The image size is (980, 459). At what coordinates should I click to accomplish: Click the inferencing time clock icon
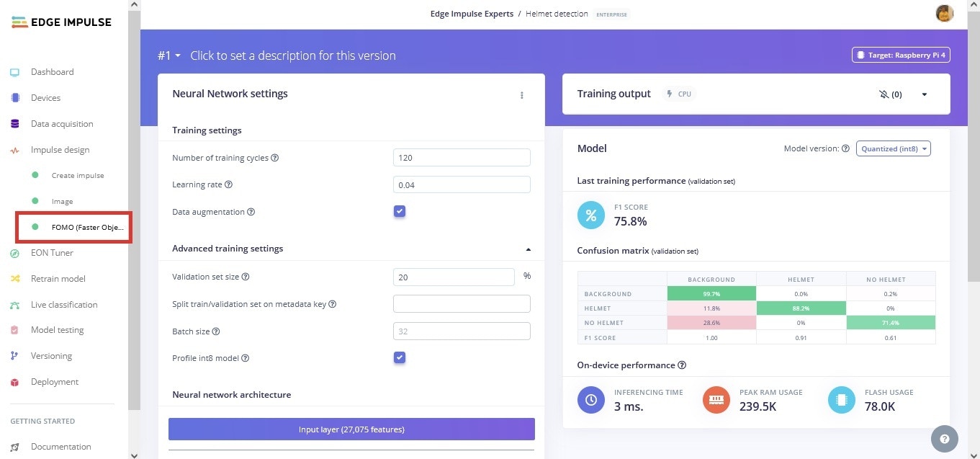pos(591,399)
